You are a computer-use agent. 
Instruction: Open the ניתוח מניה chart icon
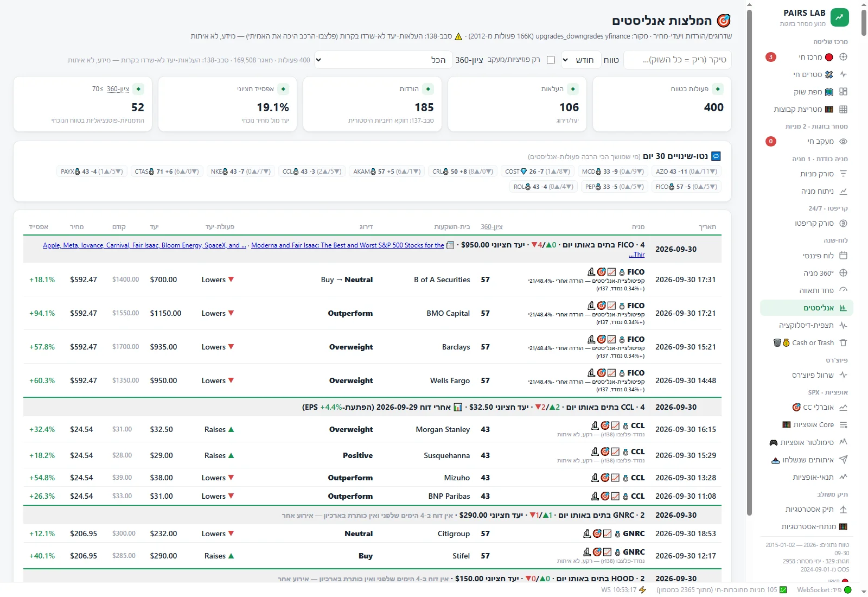[843, 191]
